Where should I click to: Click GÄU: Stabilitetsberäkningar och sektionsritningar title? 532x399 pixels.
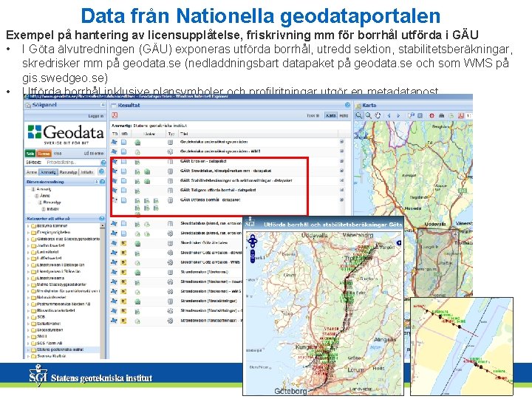coord(236,180)
